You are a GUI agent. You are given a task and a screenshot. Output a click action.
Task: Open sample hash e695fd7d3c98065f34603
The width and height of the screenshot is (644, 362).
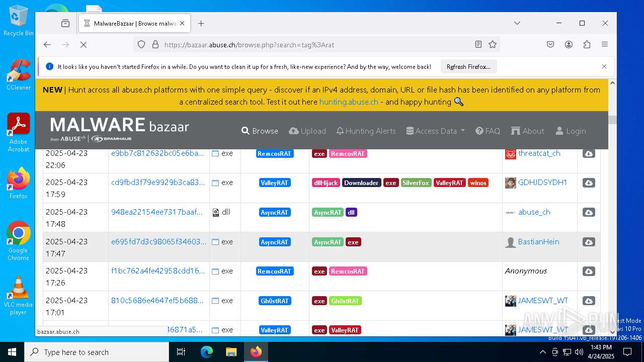coord(158,242)
